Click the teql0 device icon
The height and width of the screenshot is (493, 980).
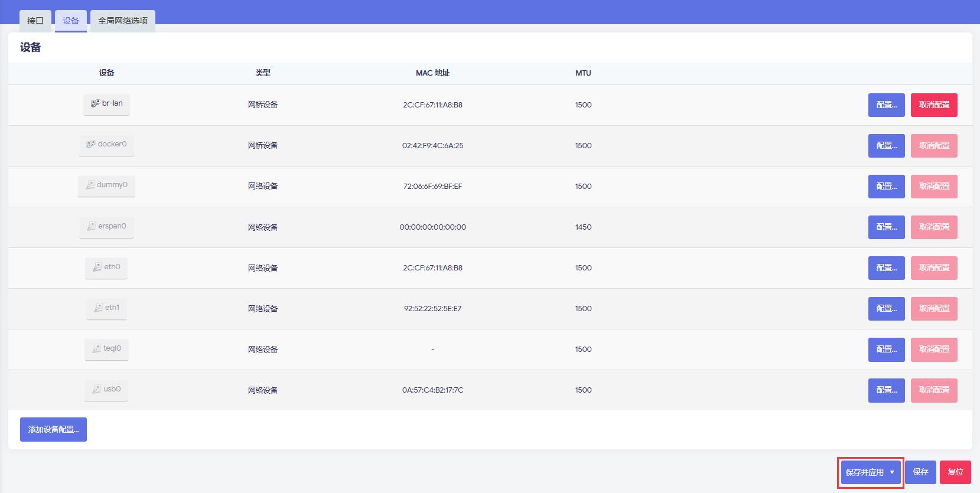click(x=96, y=348)
